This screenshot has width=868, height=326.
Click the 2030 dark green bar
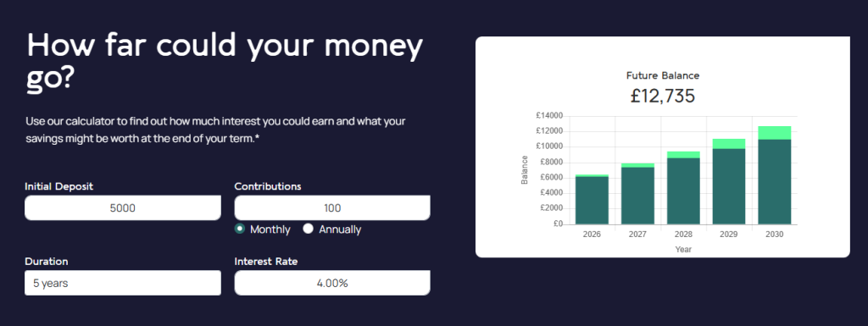tap(775, 182)
